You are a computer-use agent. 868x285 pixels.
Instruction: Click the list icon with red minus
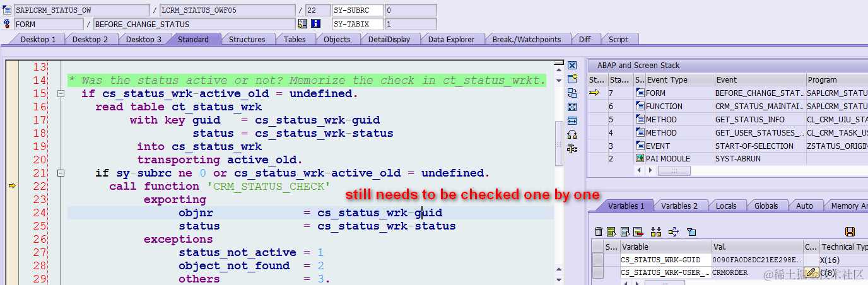(x=638, y=232)
